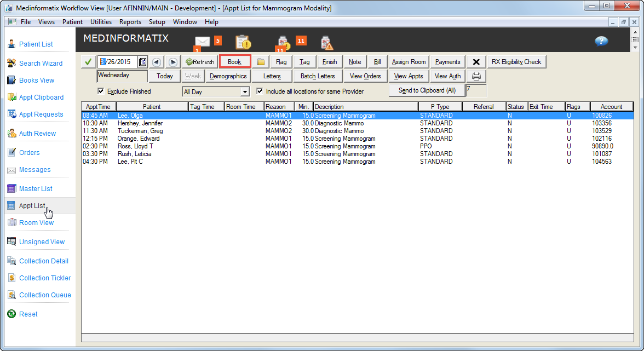Open the blue help question mark bubble

601,41
